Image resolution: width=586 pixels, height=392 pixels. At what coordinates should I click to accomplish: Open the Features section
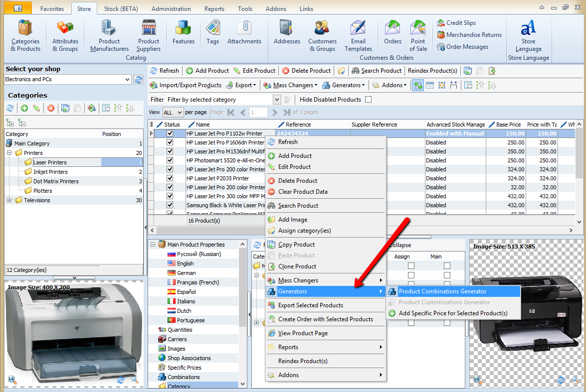(x=183, y=32)
